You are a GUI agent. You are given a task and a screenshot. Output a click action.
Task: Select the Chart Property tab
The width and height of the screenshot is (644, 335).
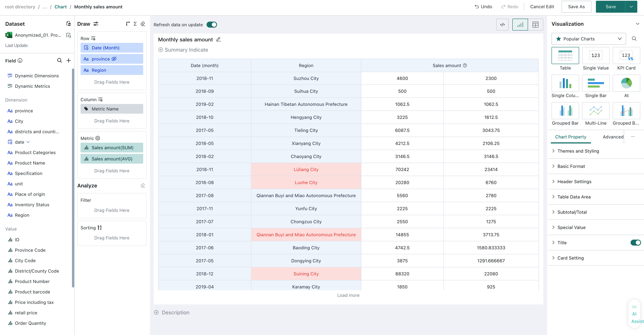point(571,137)
